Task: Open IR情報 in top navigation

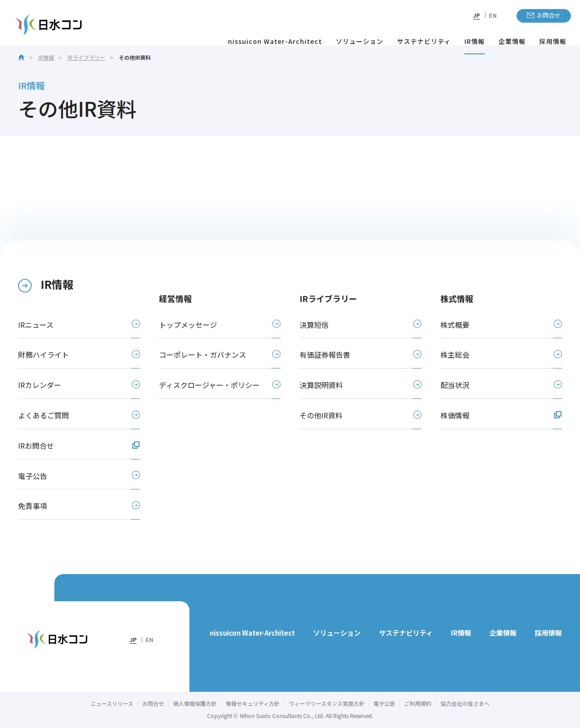Action: 474,42
